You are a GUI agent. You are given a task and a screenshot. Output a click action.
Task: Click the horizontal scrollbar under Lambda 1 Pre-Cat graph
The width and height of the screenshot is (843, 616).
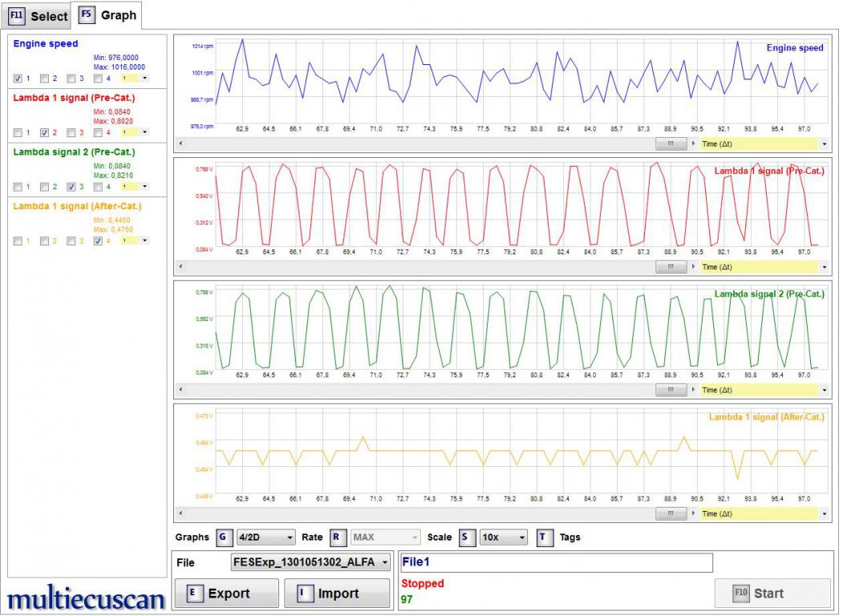[417, 267]
